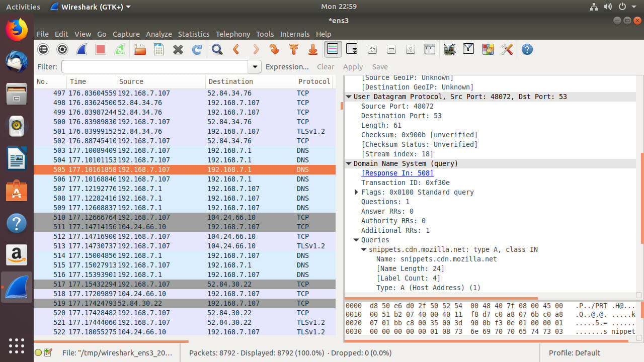
Task: Open expert info via status bar circle
Action: (x=38, y=353)
